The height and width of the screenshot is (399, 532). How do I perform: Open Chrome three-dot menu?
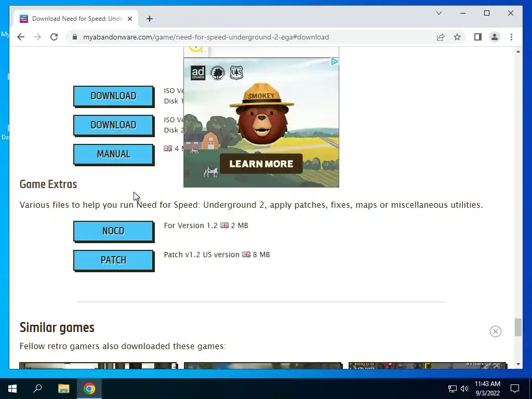pyautogui.click(x=511, y=37)
